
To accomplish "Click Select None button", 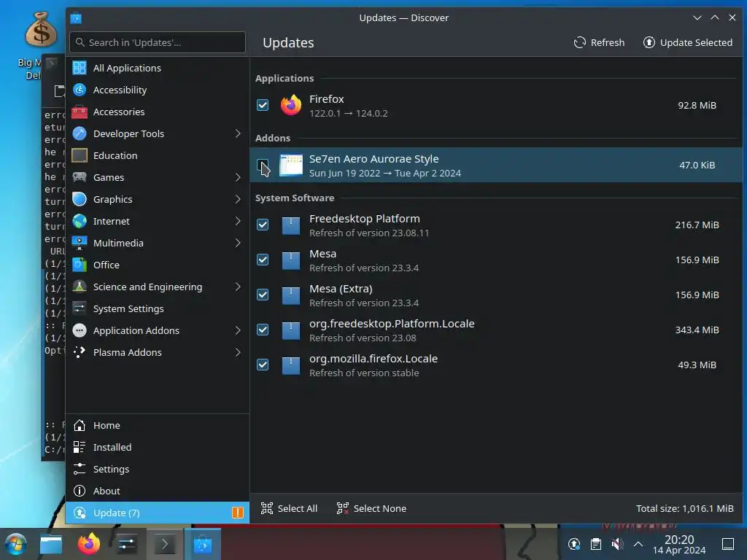I will [x=371, y=508].
